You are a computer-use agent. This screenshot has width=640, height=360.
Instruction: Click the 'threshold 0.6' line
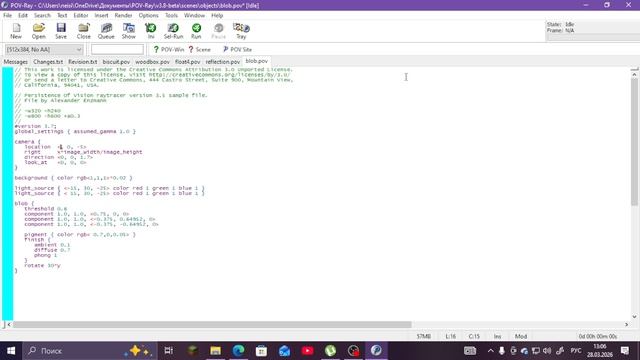point(46,209)
